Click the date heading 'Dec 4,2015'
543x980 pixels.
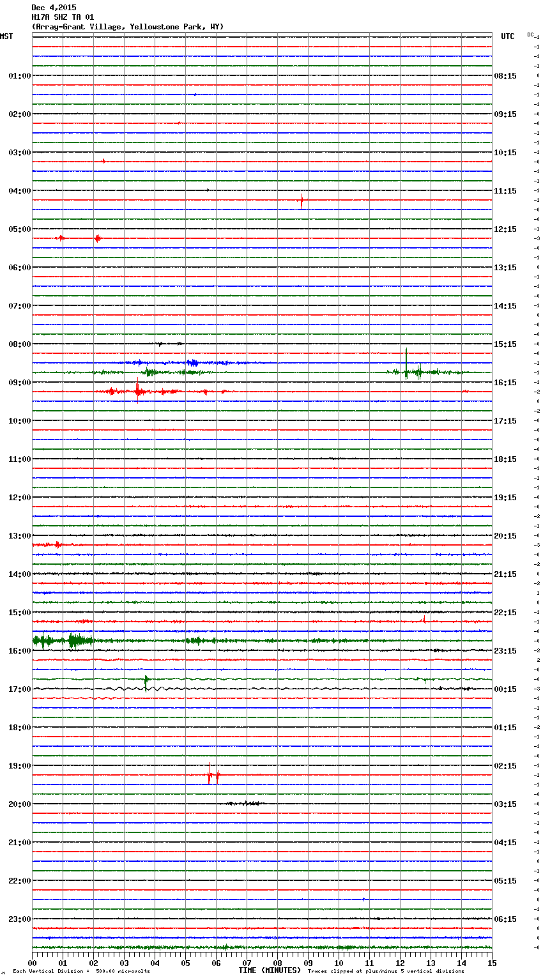(54, 8)
